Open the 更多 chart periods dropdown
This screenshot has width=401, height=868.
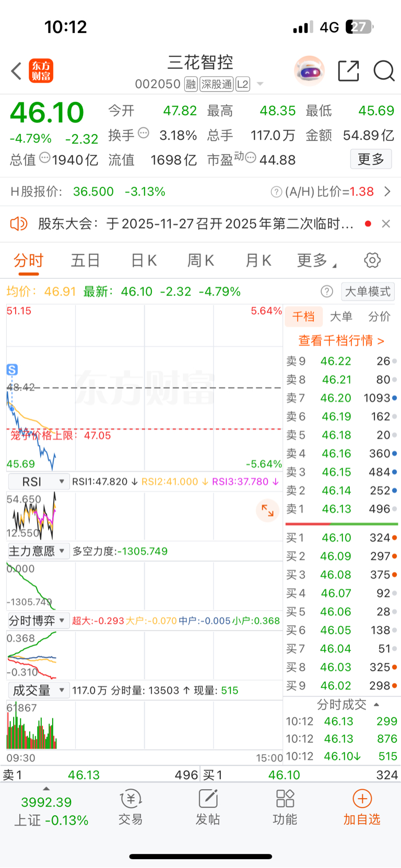(316, 260)
